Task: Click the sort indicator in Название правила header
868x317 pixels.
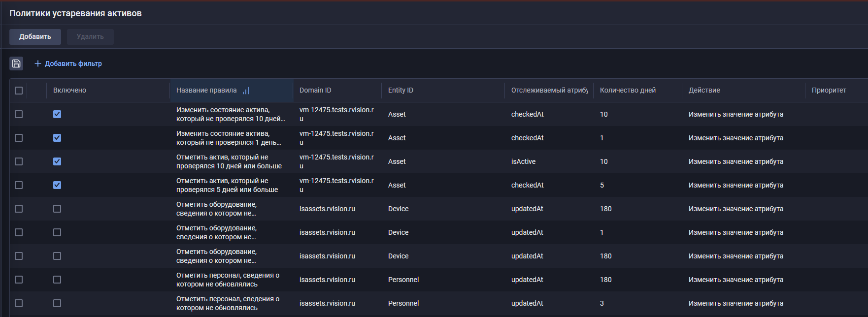Action: pos(246,91)
